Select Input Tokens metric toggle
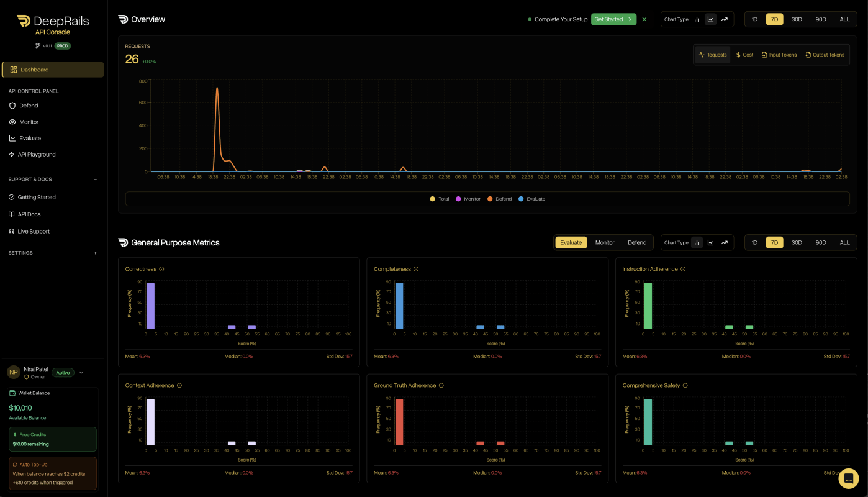 [779, 55]
